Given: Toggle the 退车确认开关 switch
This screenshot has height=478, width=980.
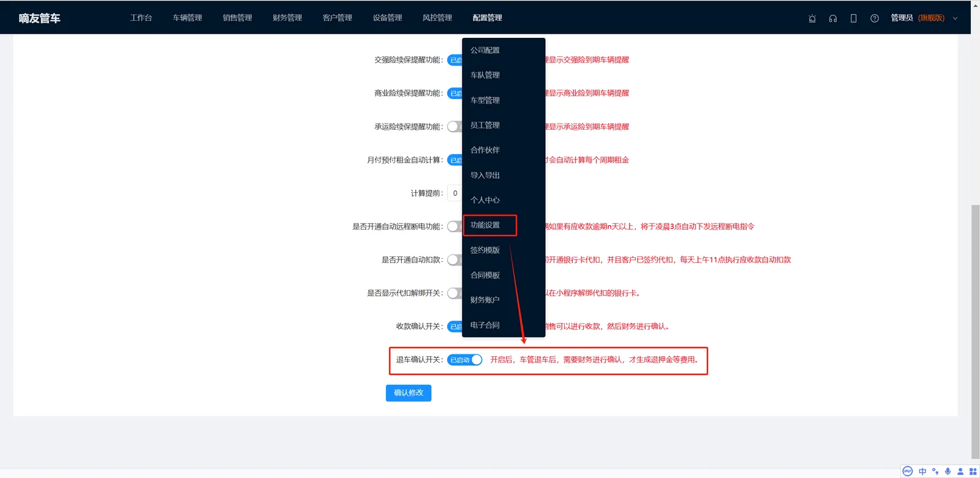Looking at the screenshot, I should (465, 360).
